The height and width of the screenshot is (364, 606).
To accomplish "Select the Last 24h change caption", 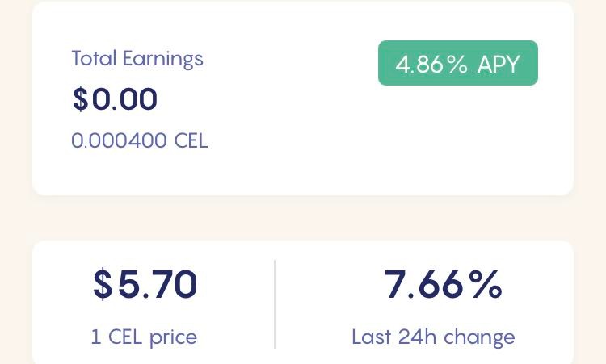I will tap(433, 337).
